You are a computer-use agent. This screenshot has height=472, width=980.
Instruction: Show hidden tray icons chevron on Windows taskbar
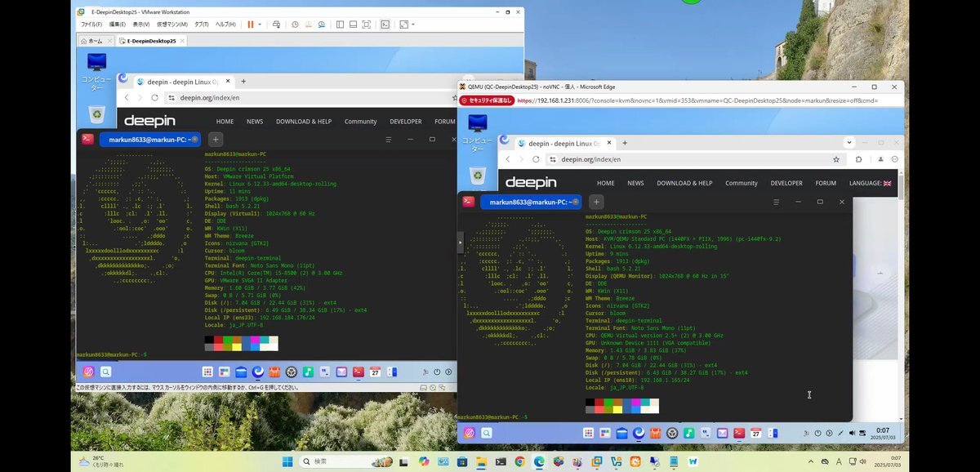[810, 461]
